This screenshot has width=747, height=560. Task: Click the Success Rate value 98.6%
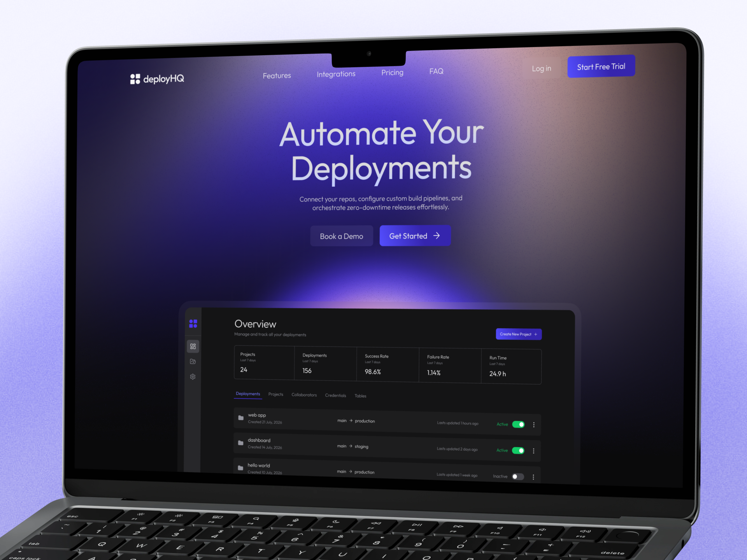tap(373, 372)
